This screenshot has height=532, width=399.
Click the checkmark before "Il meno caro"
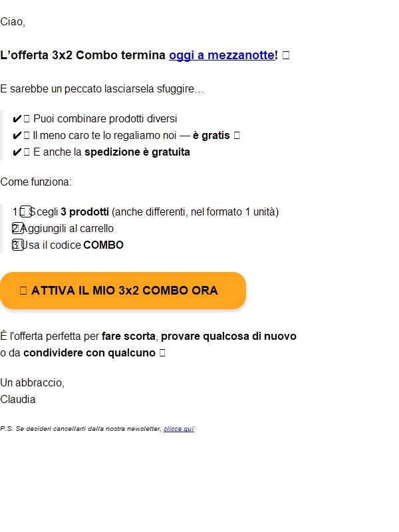[17, 136]
